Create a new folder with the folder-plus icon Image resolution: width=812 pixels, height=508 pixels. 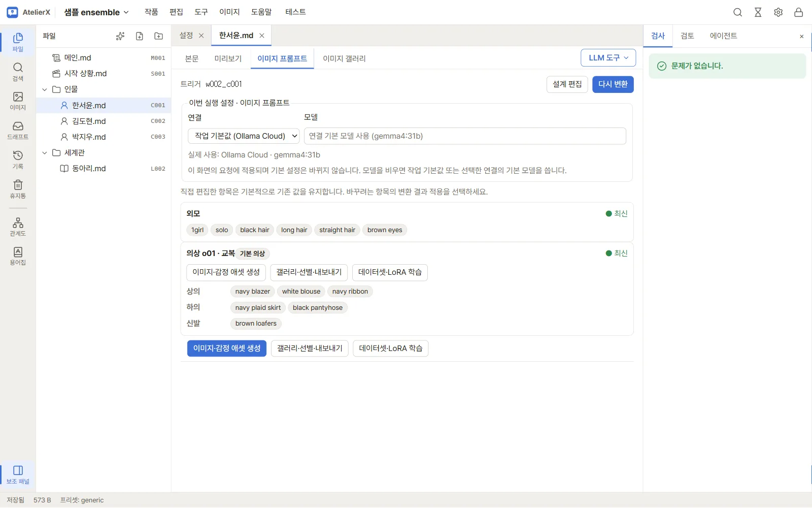tap(159, 36)
